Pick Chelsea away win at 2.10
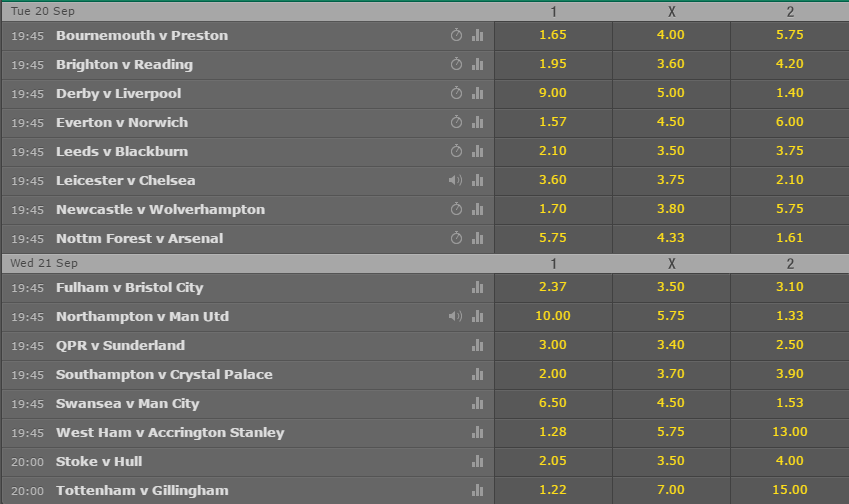The height and width of the screenshot is (504, 849). (789, 180)
